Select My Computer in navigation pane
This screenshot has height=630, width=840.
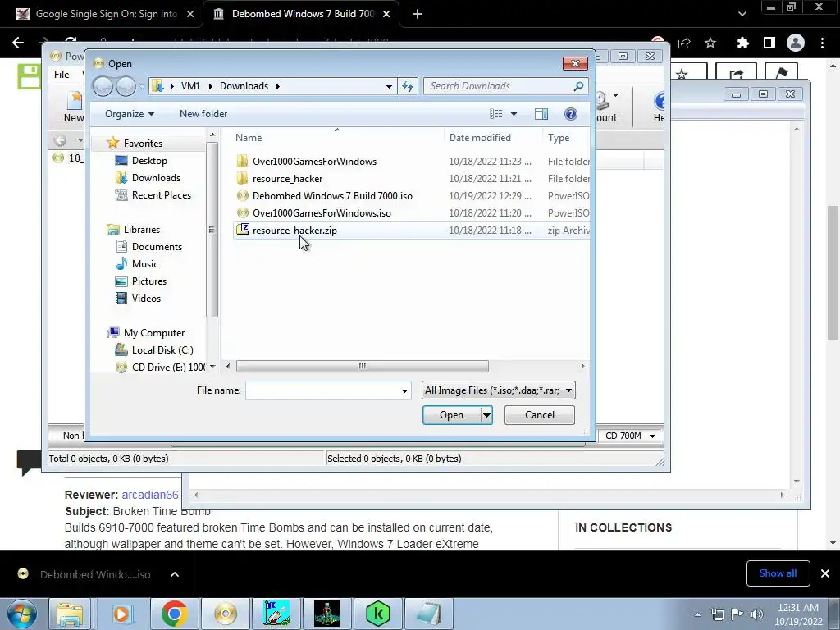(x=153, y=333)
